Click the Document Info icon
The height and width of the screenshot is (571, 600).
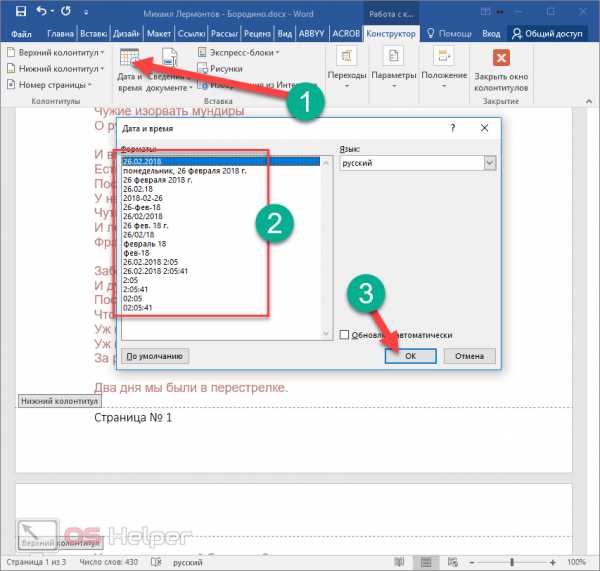point(170,58)
